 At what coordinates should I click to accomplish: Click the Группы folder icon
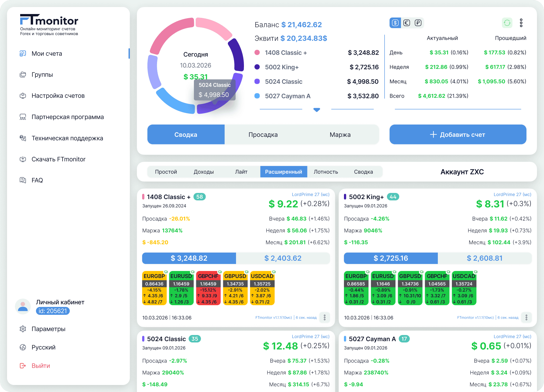tap(23, 75)
